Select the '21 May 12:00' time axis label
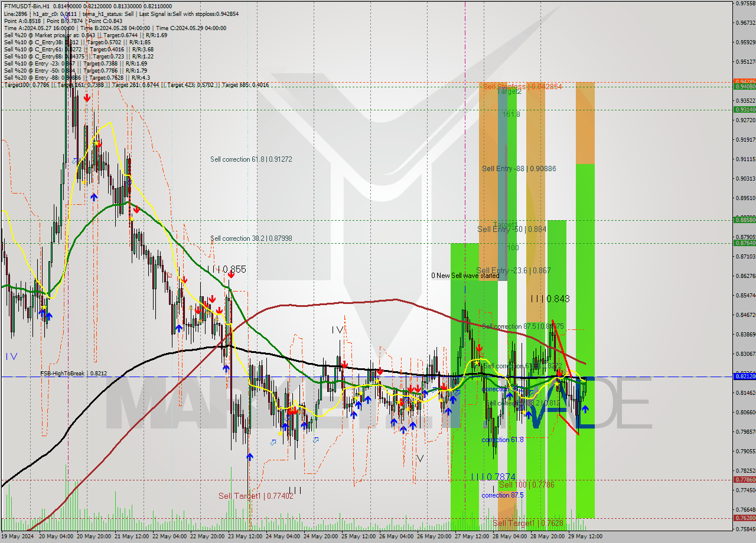The height and width of the screenshot is (543, 756). click(133, 537)
